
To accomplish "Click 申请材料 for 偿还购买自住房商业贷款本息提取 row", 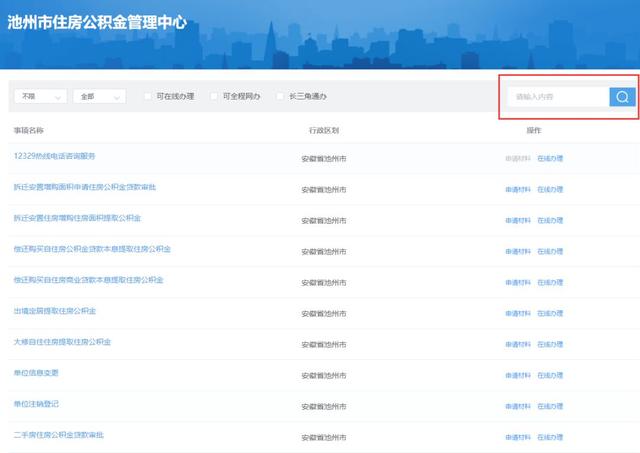I will point(518,282).
